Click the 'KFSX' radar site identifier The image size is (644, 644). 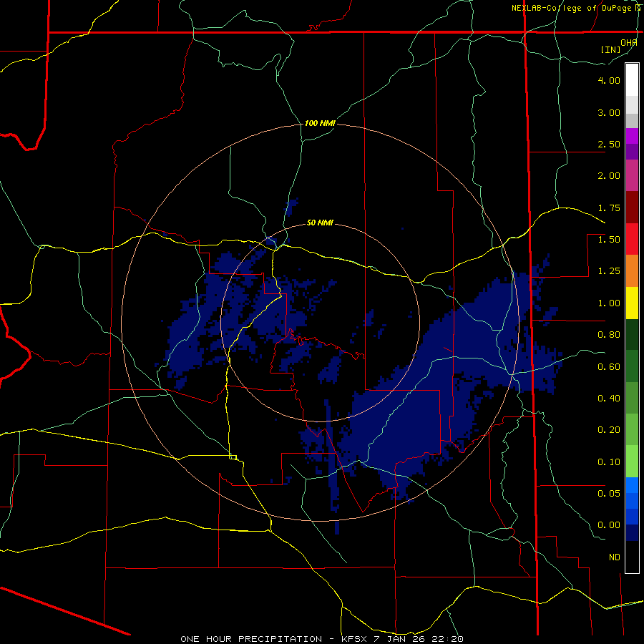point(353,639)
